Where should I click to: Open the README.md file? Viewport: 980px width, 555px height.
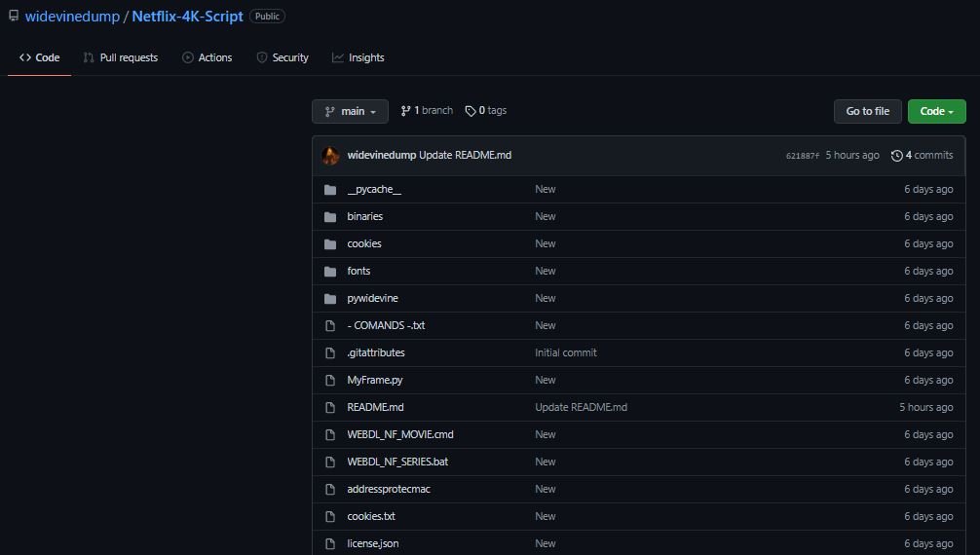point(375,407)
